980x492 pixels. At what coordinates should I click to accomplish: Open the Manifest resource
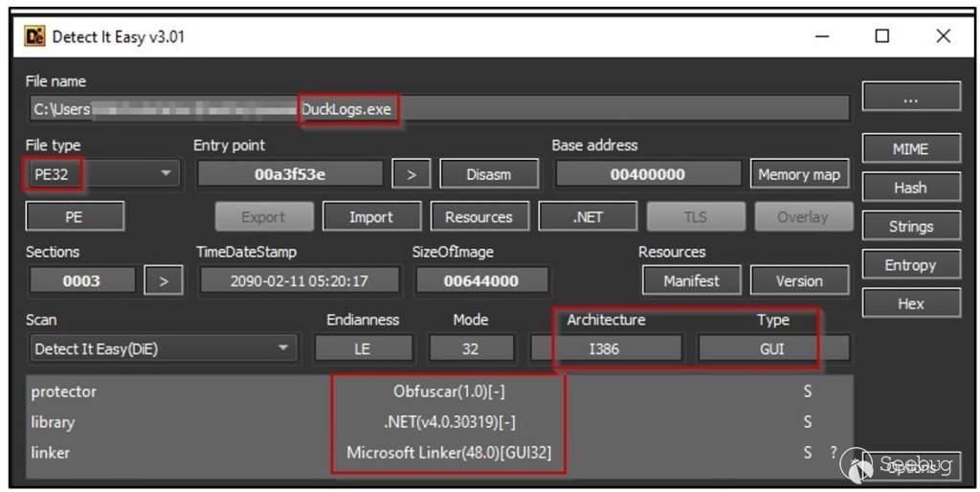coord(691,280)
